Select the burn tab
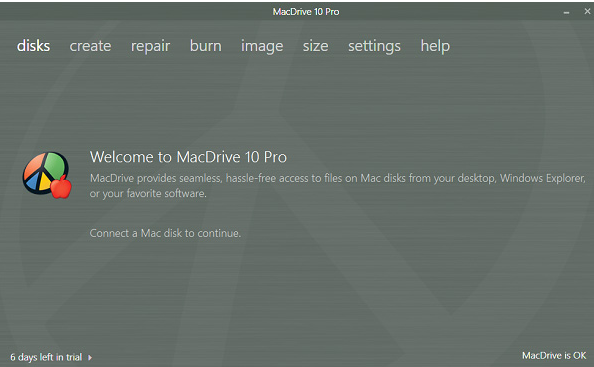Viewport: 594px width, 367px height. coord(206,46)
